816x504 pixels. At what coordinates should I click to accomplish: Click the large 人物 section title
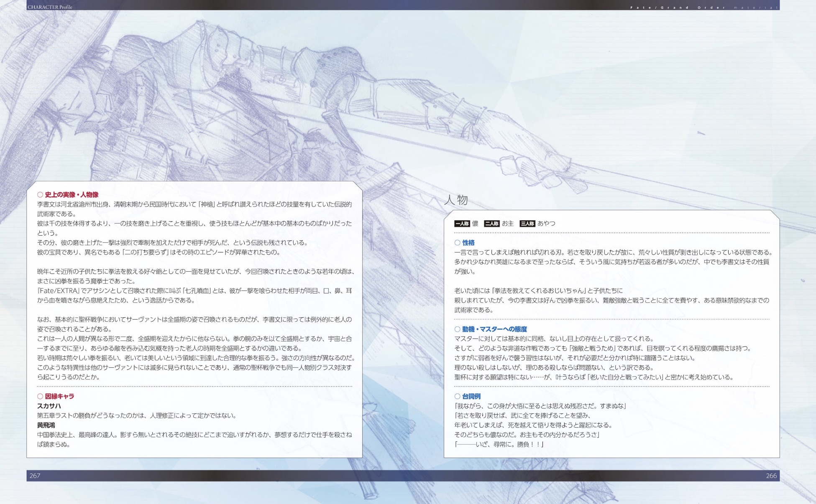[455, 200]
